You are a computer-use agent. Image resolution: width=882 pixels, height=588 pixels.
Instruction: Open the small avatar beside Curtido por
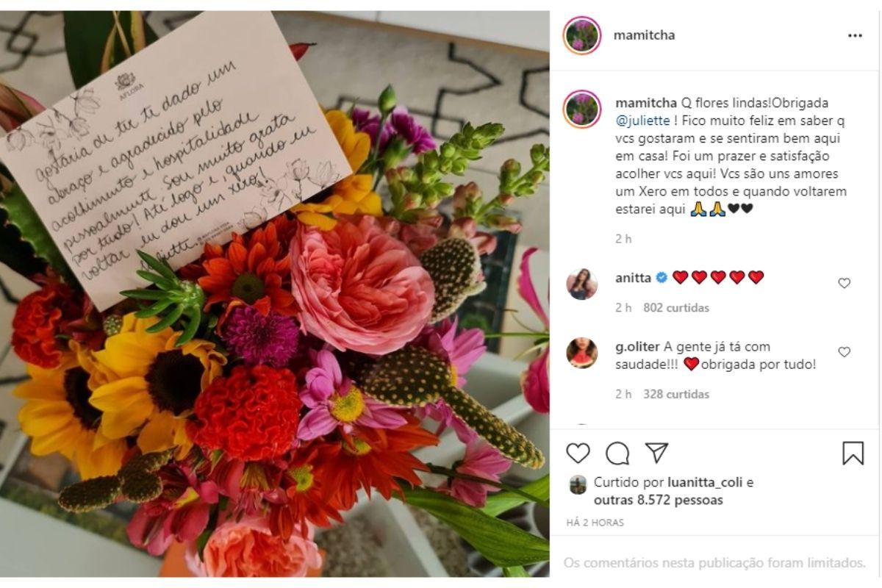[x=578, y=484]
